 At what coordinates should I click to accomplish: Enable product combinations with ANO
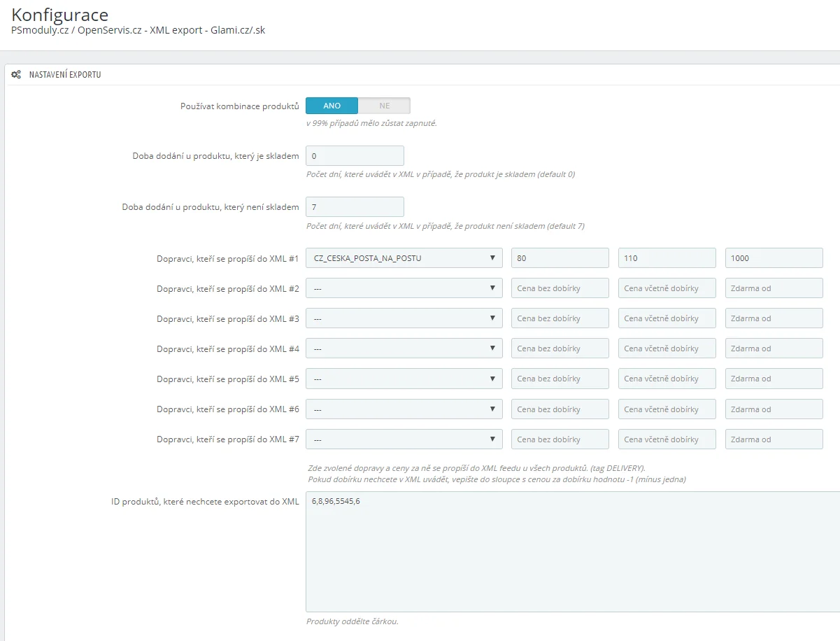(332, 106)
